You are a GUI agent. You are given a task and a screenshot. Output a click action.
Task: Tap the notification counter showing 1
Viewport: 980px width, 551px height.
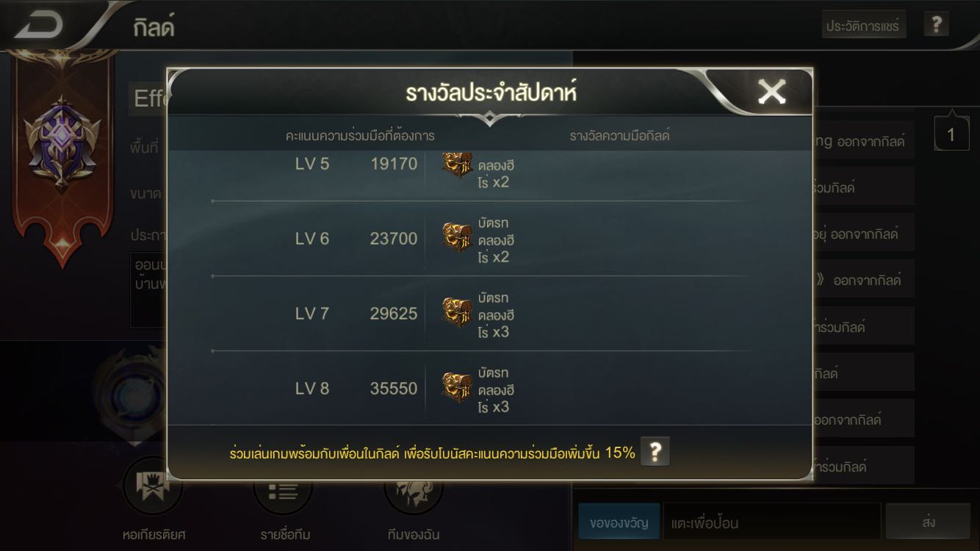coord(951,134)
